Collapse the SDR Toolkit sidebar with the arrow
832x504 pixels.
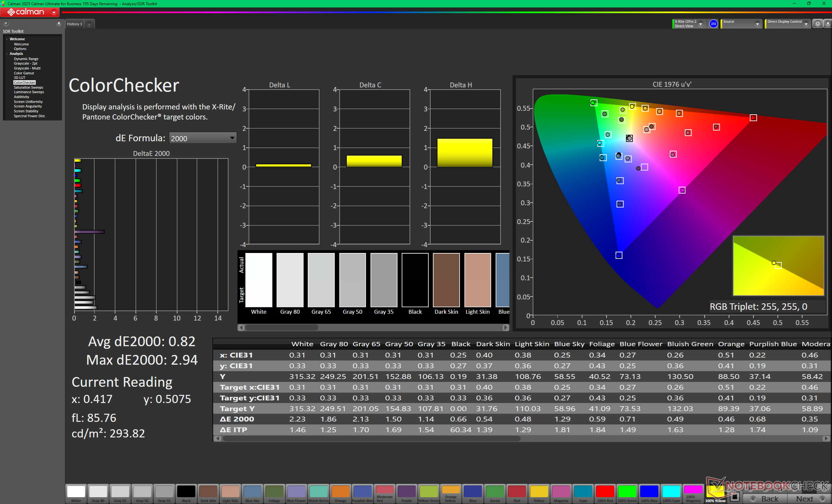[59, 23]
